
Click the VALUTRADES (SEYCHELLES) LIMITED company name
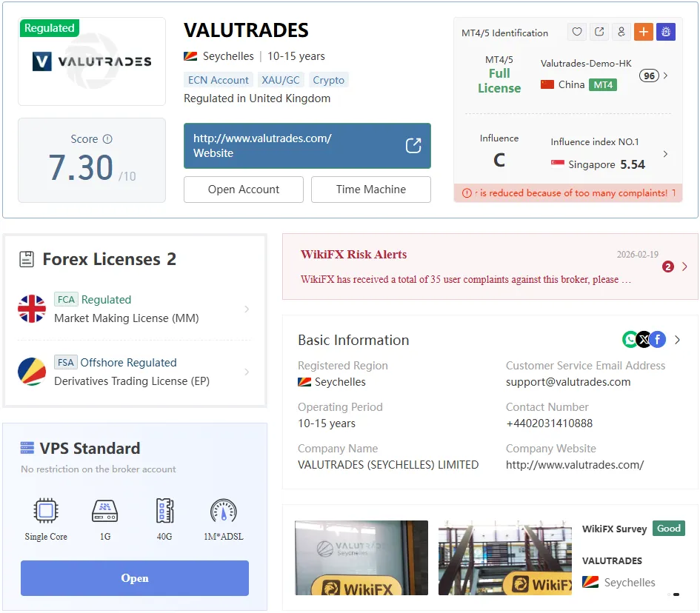pos(388,465)
